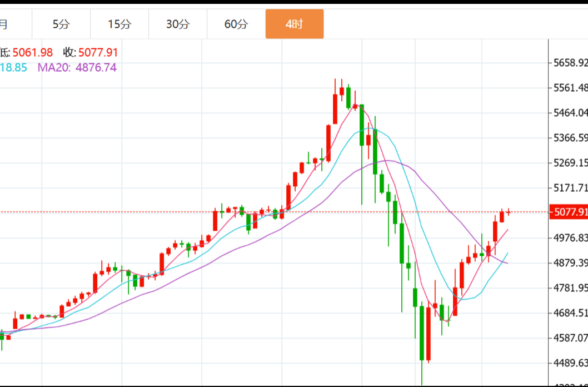Click the 5269.15 price axis label
Screen dimensions: 588x387
pos(570,162)
